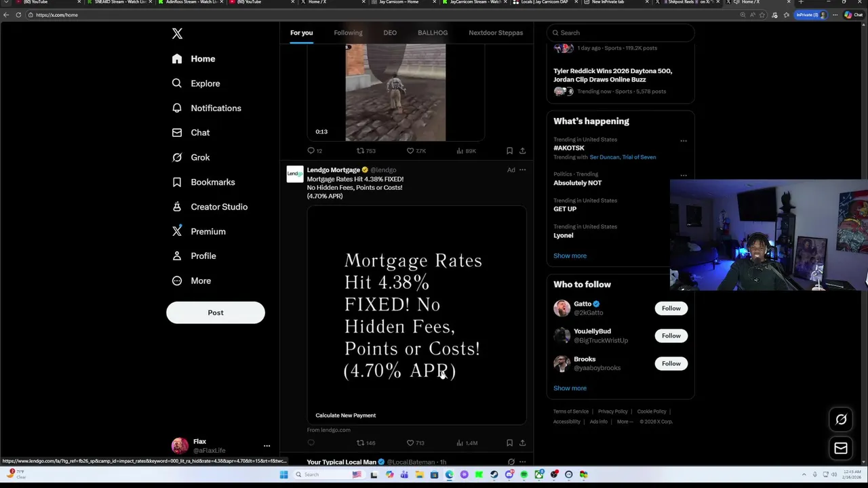Open Creator Studio in the sidebar
The image size is (868, 488).
point(210,207)
